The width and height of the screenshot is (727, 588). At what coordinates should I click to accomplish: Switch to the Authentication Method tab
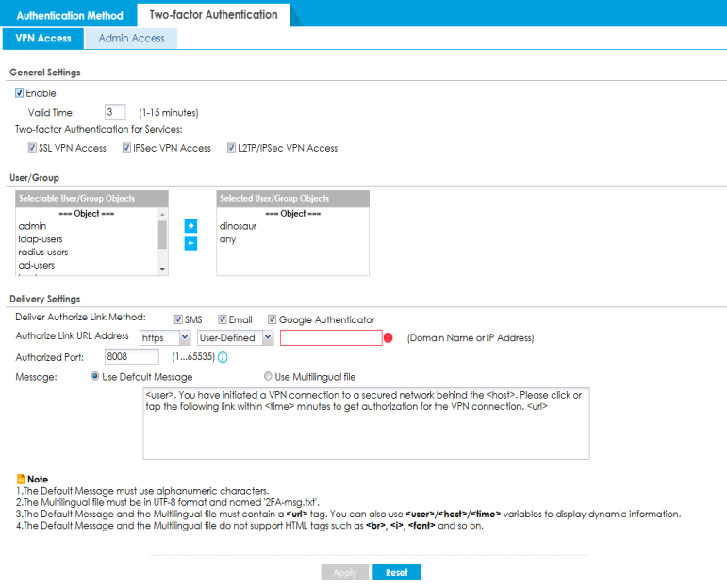[69, 15]
